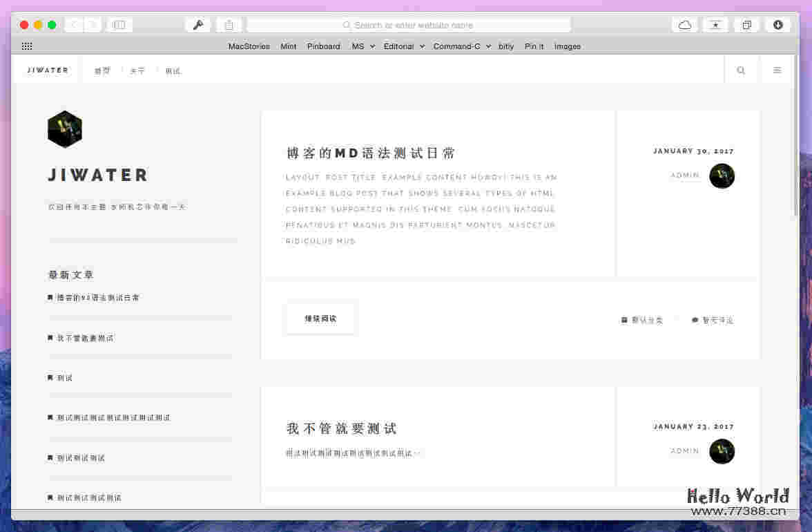Click the star bookmarks toolbar button

[x=715, y=25]
